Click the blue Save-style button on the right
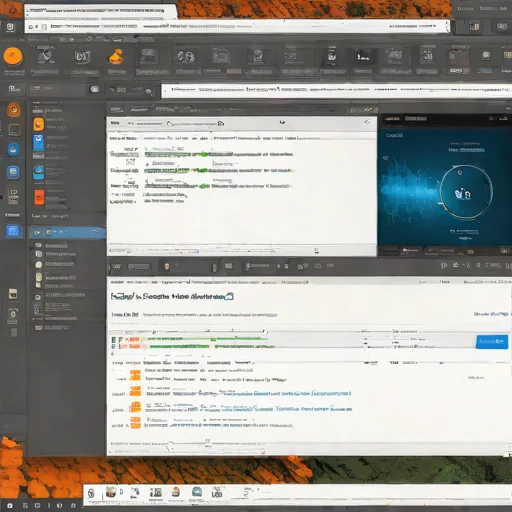 [492, 342]
